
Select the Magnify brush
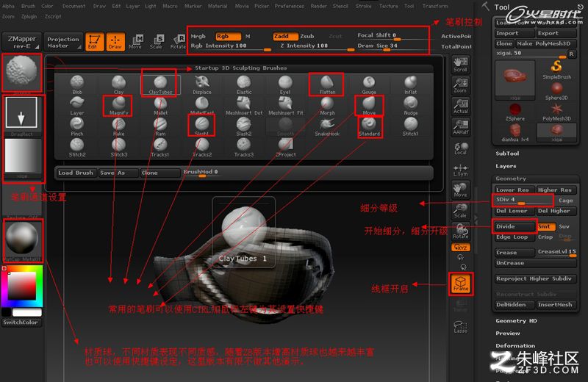(x=118, y=106)
